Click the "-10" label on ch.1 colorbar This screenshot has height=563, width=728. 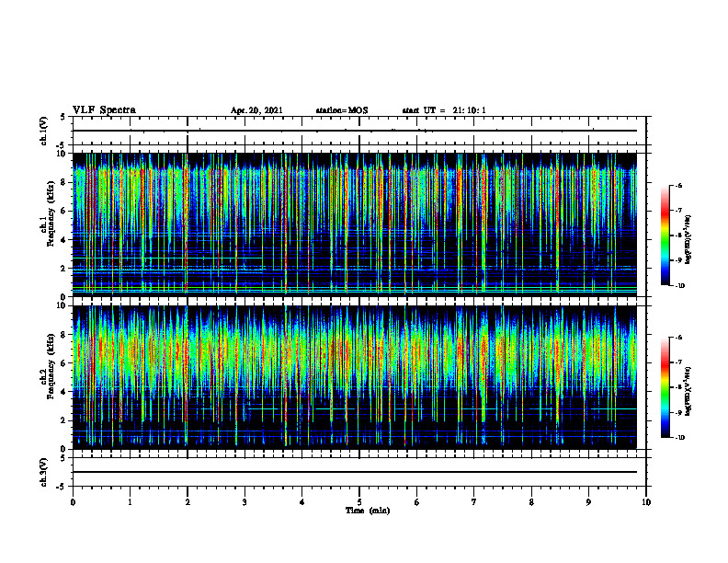678,286
